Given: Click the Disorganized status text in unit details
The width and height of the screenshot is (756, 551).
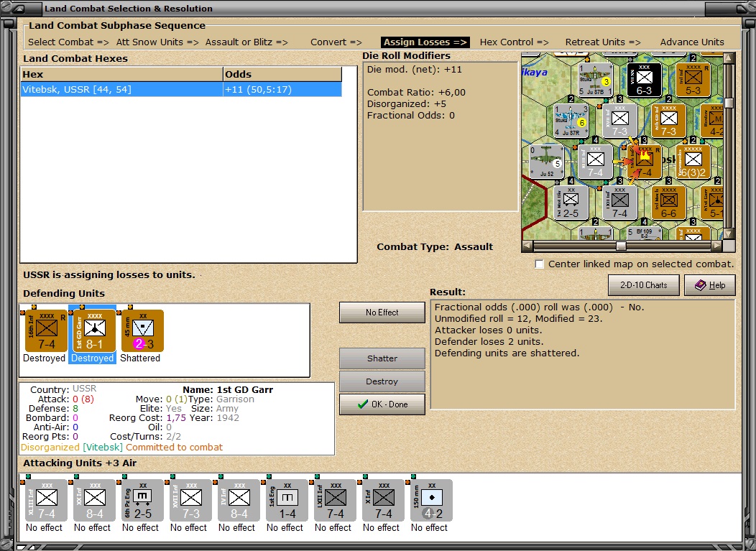Looking at the screenshot, I should coord(50,448).
